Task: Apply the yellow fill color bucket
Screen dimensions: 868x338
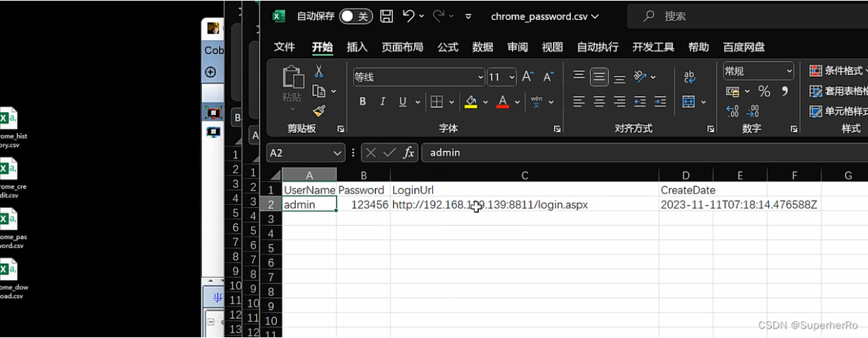Action: point(471,101)
